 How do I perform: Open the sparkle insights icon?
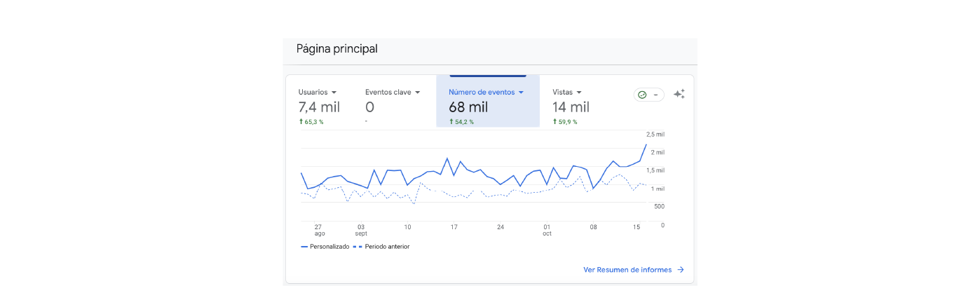click(x=679, y=94)
